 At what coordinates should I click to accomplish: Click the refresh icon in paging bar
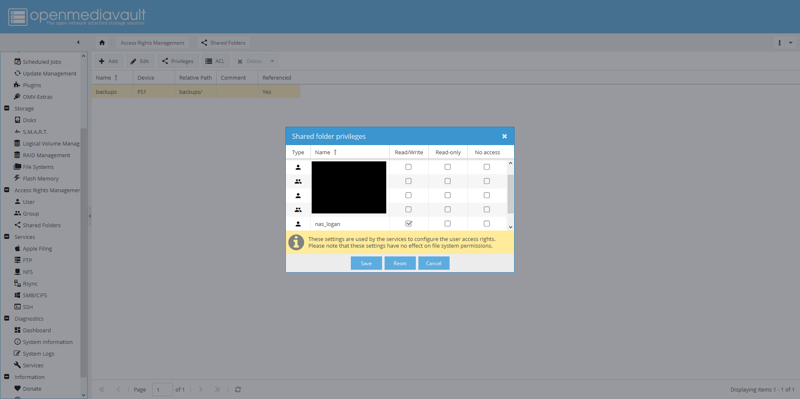[238, 389]
